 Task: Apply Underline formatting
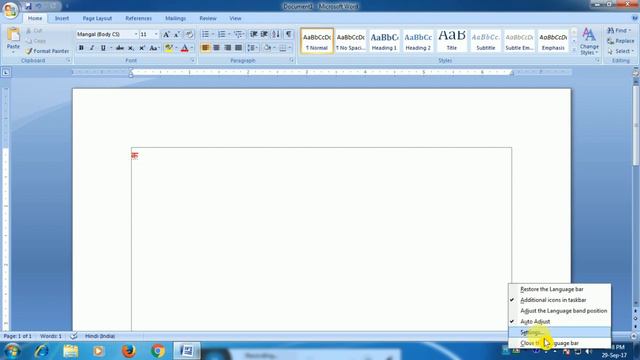tap(103, 48)
